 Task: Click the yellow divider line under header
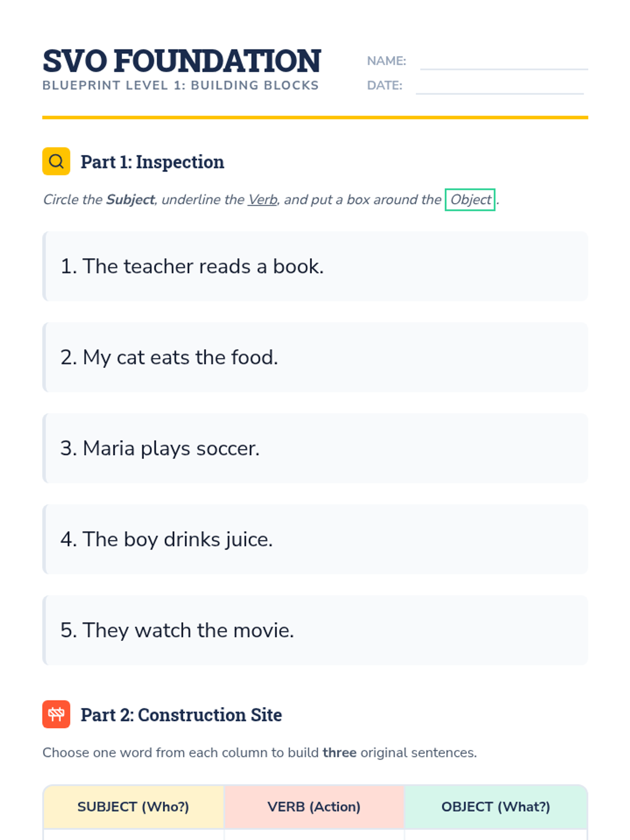pos(315,118)
